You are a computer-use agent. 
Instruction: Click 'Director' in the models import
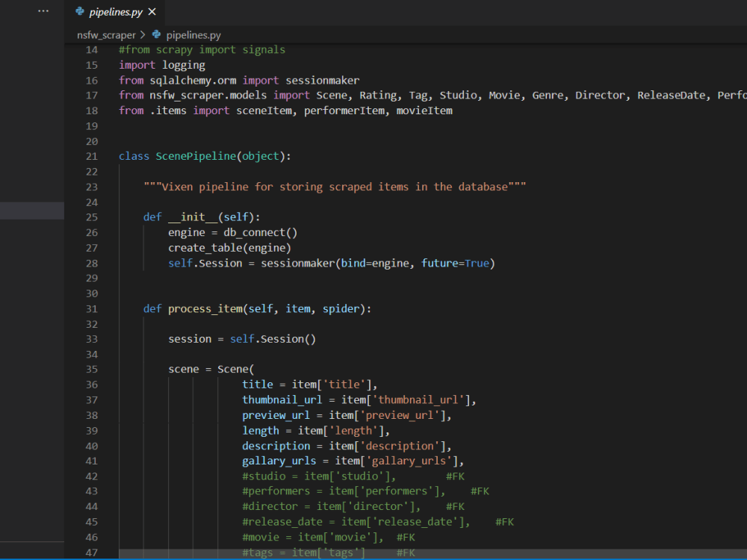(600, 96)
